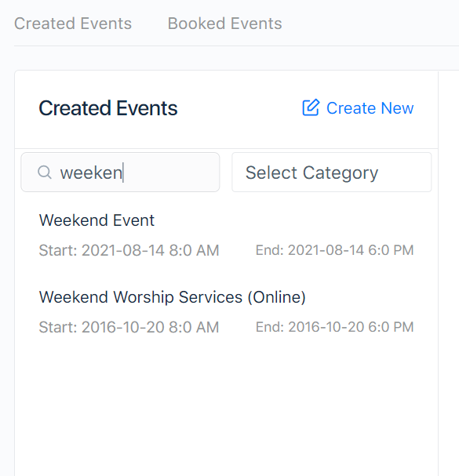Click the magnifier icon in search box
The width and height of the screenshot is (459, 476).
pos(45,172)
